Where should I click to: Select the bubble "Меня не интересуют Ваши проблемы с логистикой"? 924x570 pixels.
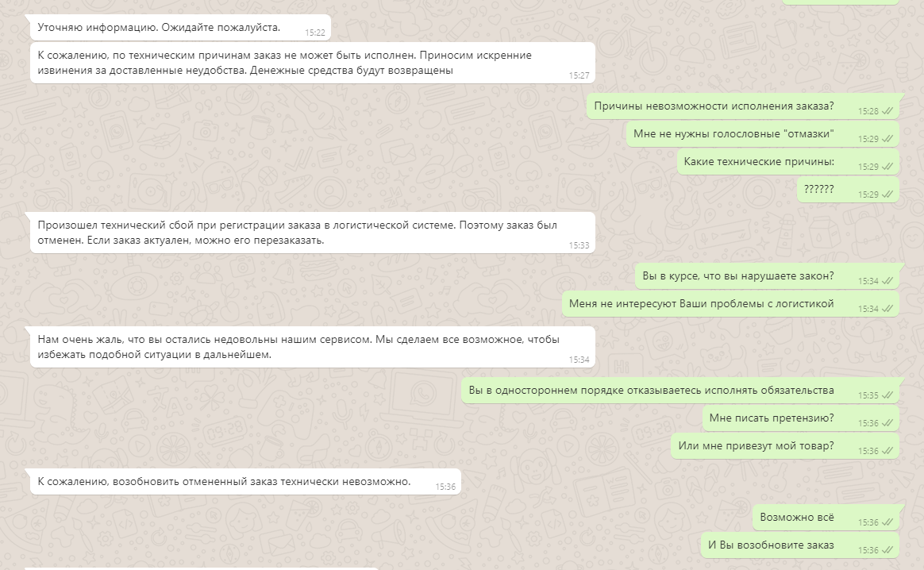(731, 303)
